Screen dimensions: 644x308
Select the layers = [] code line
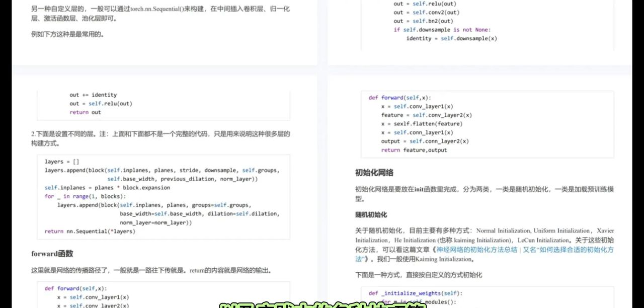(53, 161)
